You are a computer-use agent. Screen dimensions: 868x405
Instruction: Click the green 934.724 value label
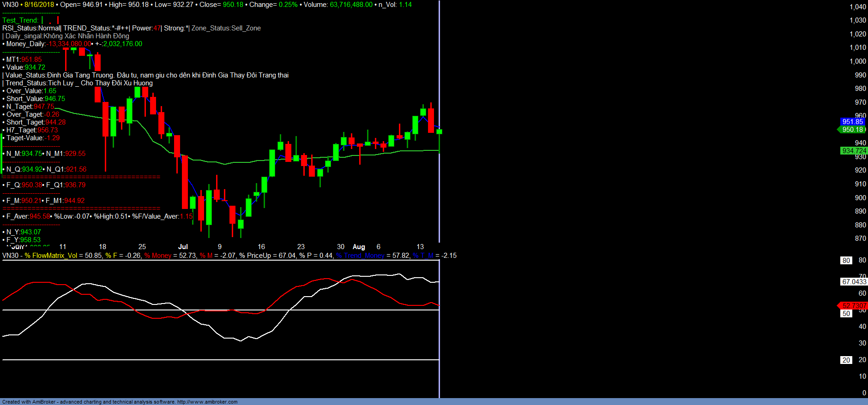point(854,151)
